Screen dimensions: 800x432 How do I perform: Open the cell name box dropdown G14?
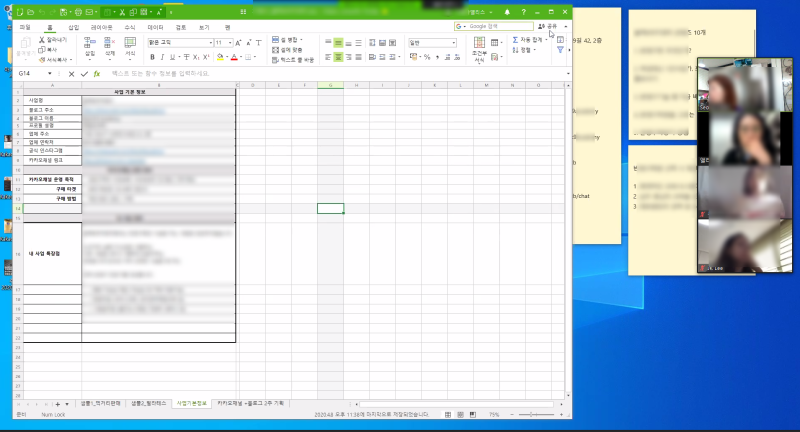pyautogui.click(x=49, y=74)
